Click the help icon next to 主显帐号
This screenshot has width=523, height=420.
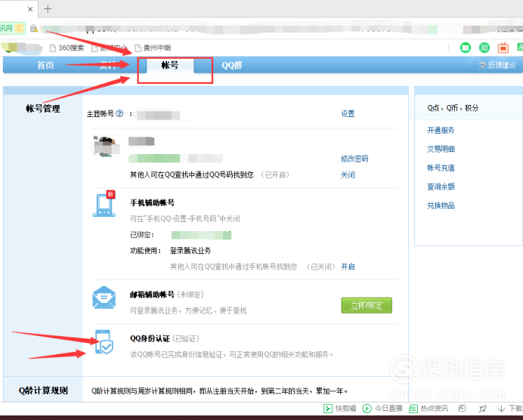[x=119, y=114]
